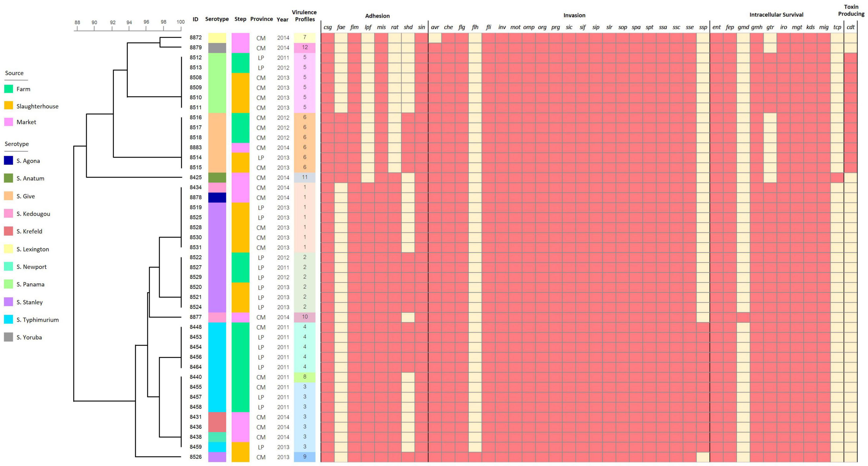Click the omp gene column label
868x466 pixels.
[x=529, y=27]
